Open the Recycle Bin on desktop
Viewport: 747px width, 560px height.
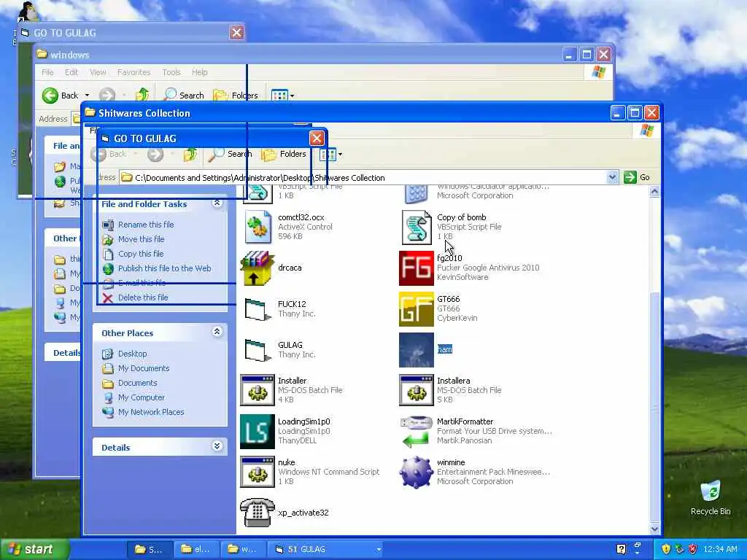point(711,497)
